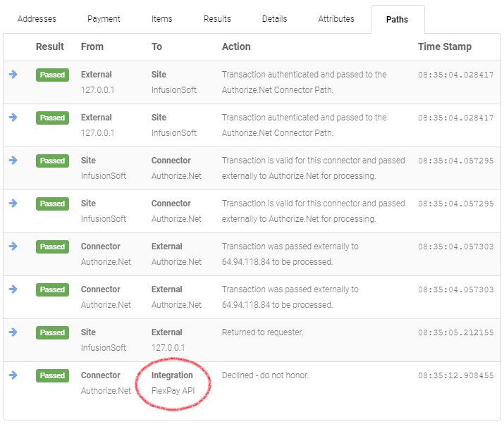Click the Passed badge on the Returned to requester row
Image resolution: width=504 pixels, height=424 pixels.
52,332
